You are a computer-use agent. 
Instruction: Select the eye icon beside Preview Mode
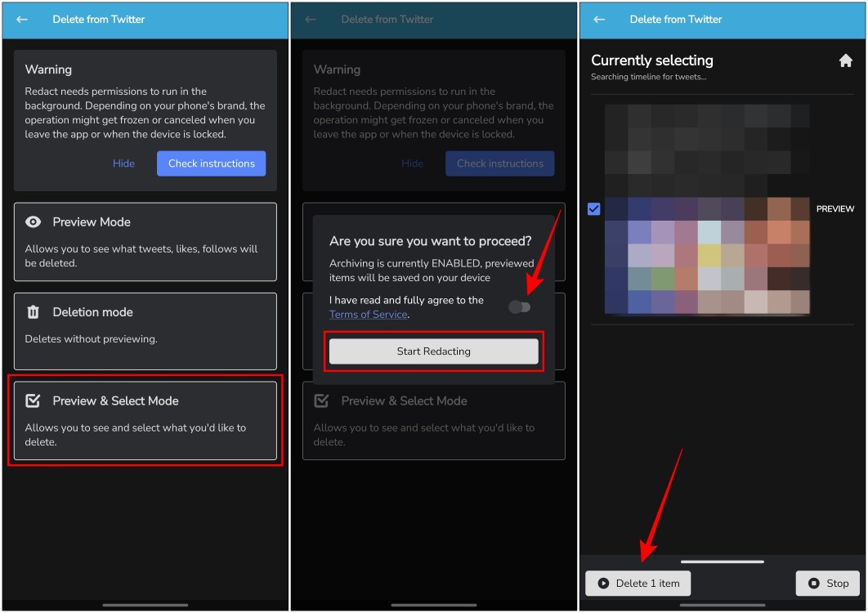(x=34, y=221)
